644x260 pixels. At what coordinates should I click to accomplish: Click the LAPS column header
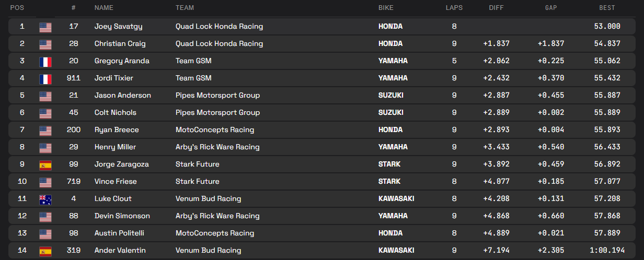[454, 8]
